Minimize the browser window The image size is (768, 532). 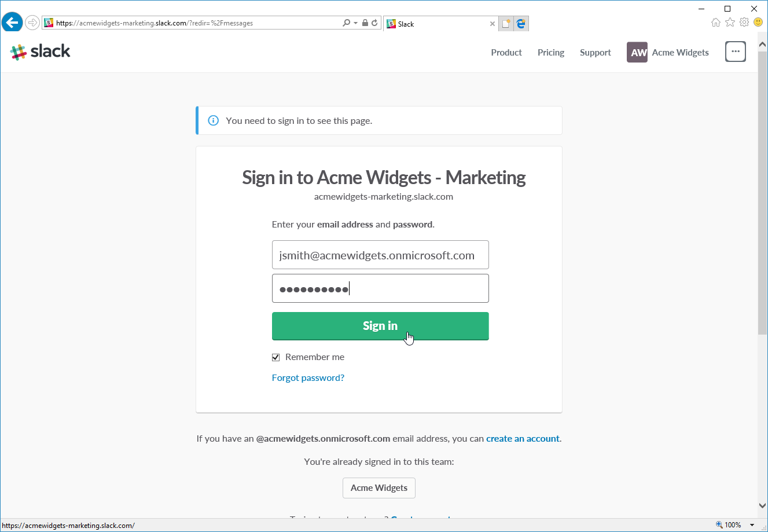(x=701, y=9)
